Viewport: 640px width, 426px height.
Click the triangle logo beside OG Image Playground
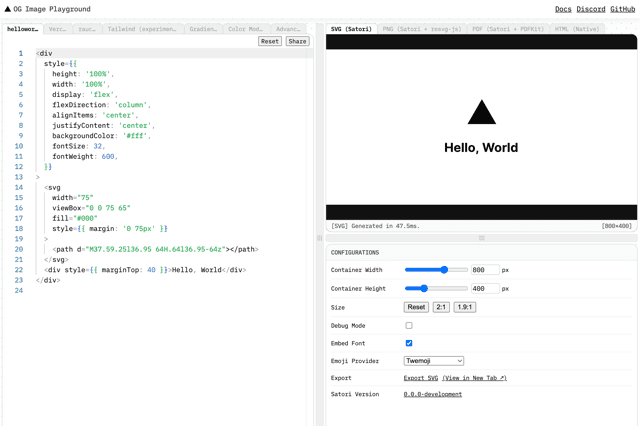point(8,9)
